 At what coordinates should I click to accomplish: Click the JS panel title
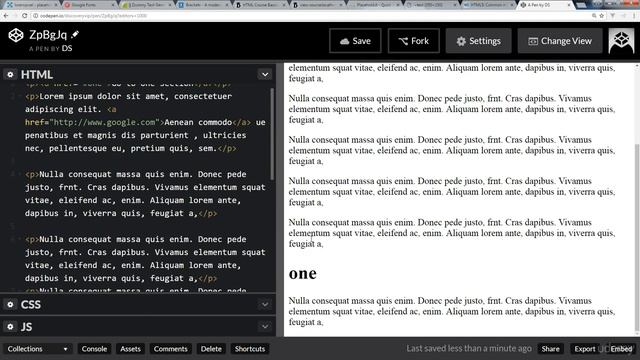click(x=27, y=327)
